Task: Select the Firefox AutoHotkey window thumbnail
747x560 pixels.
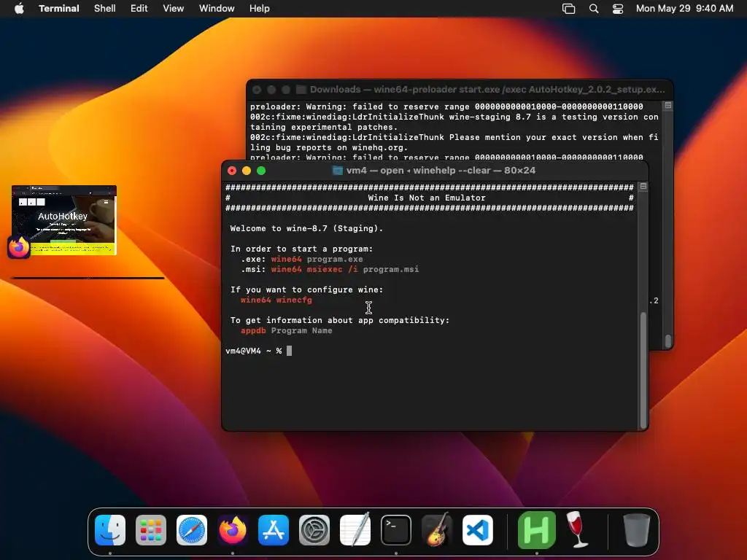Action: [x=64, y=220]
